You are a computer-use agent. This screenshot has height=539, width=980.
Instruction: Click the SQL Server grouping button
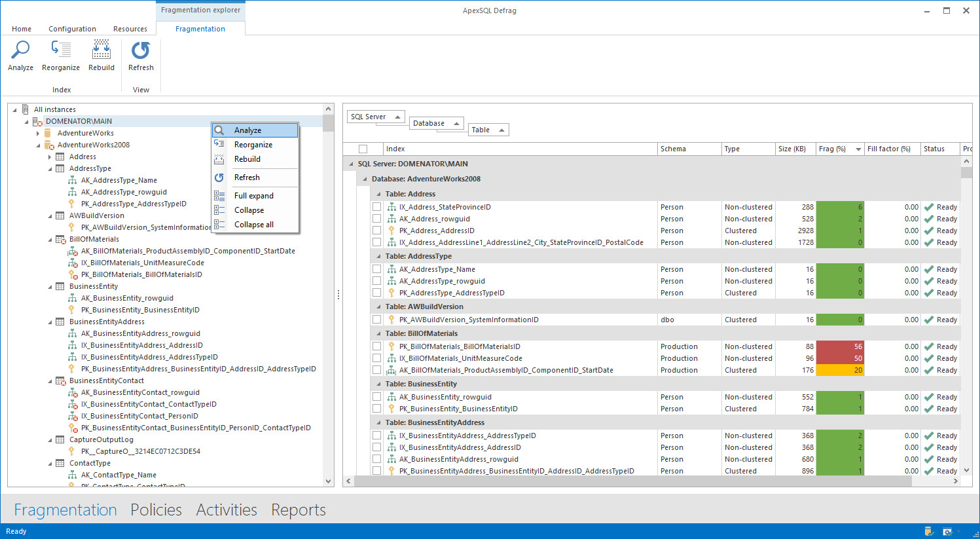point(376,117)
